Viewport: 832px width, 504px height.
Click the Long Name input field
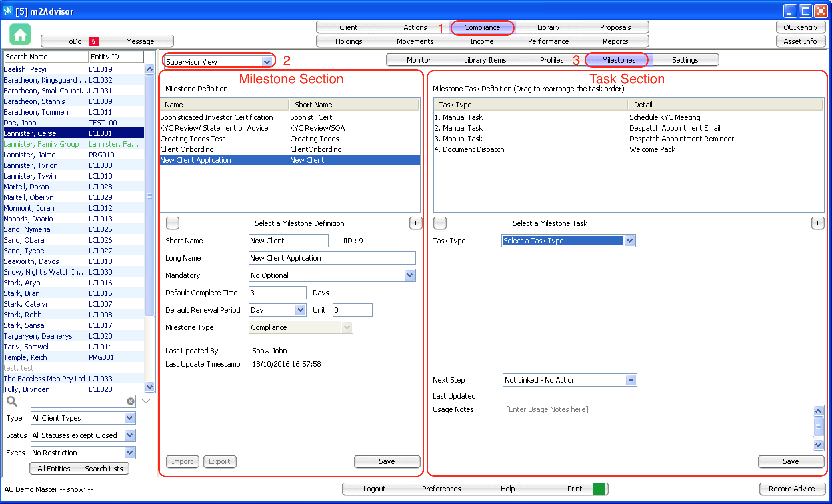tap(332, 258)
